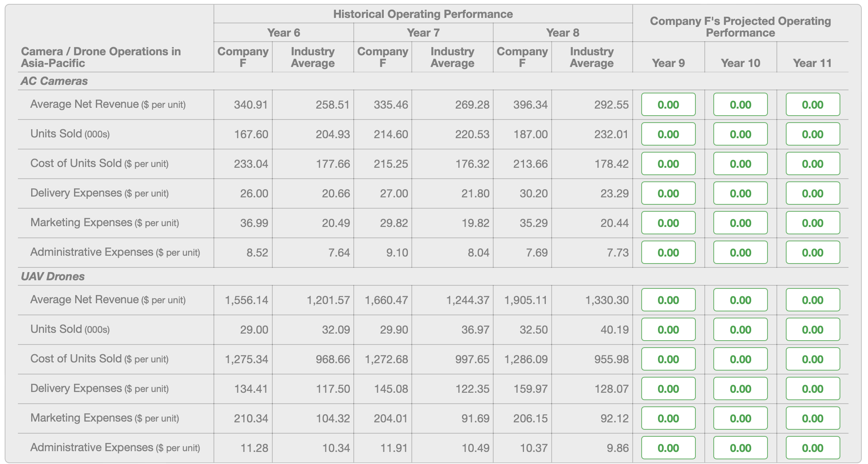Click UAV Drones Marketing Expenses Year 9 field

(x=668, y=418)
